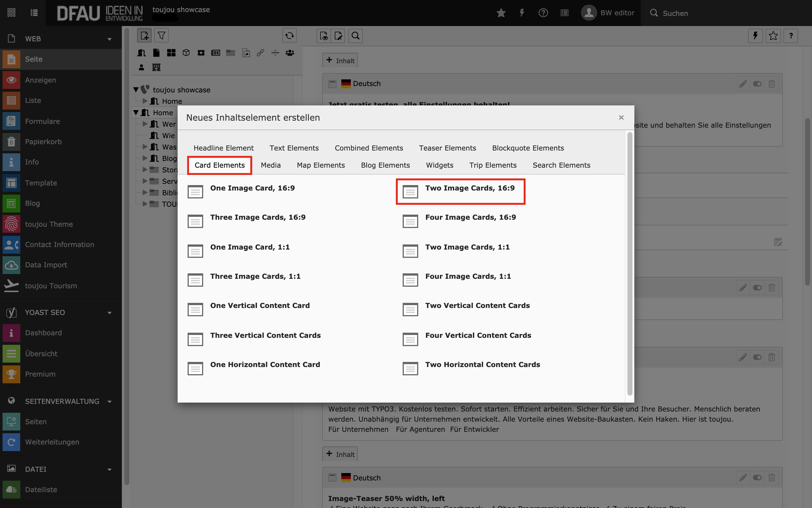The height and width of the screenshot is (508, 812).
Task: Open the Anzeigen view module
Action: (x=61, y=80)
